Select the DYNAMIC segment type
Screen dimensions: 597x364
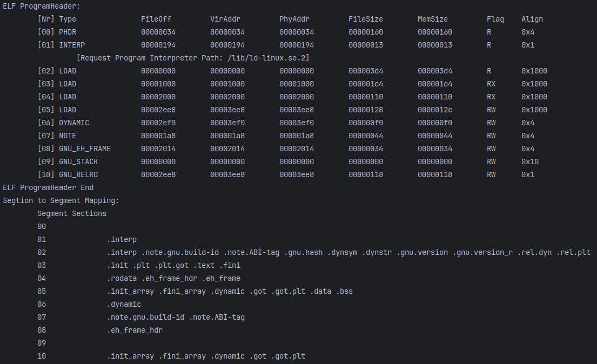point(74,123)
